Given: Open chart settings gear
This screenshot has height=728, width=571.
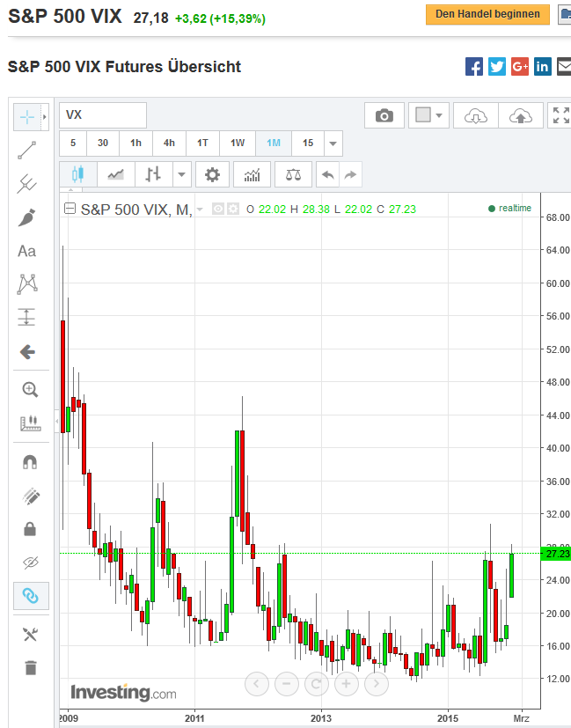Looking at the screenshot, I should [212, 174].
